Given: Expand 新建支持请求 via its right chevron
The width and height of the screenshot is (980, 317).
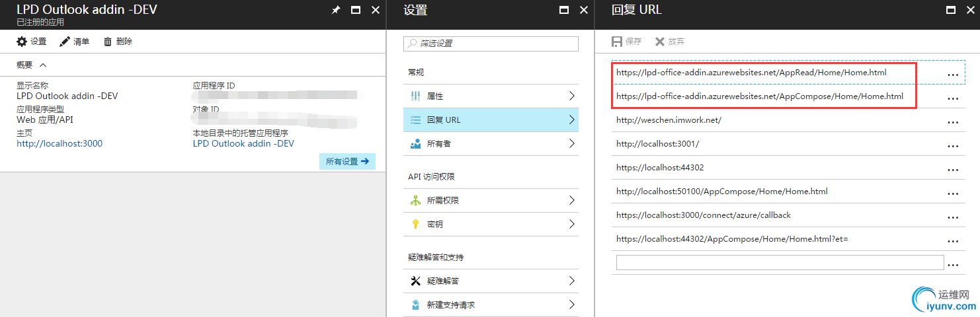Looking at the screenshot, I should point(571,304).
